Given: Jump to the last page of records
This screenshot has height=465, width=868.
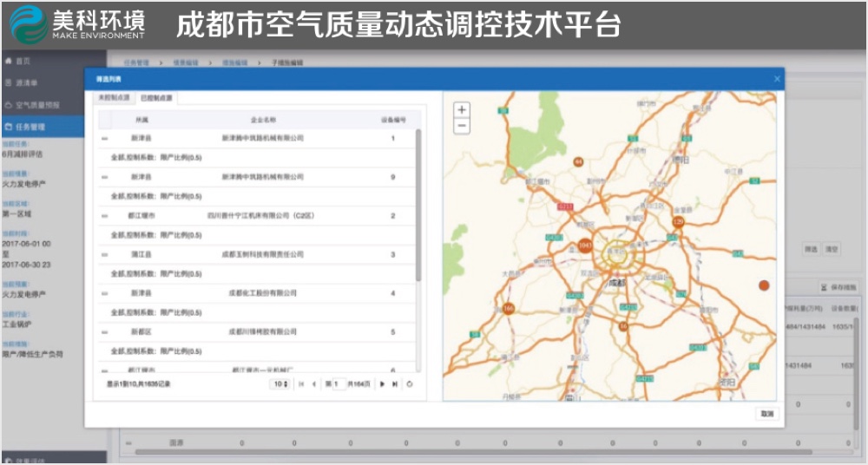Looking at the screenshot, I should (395, 383).
